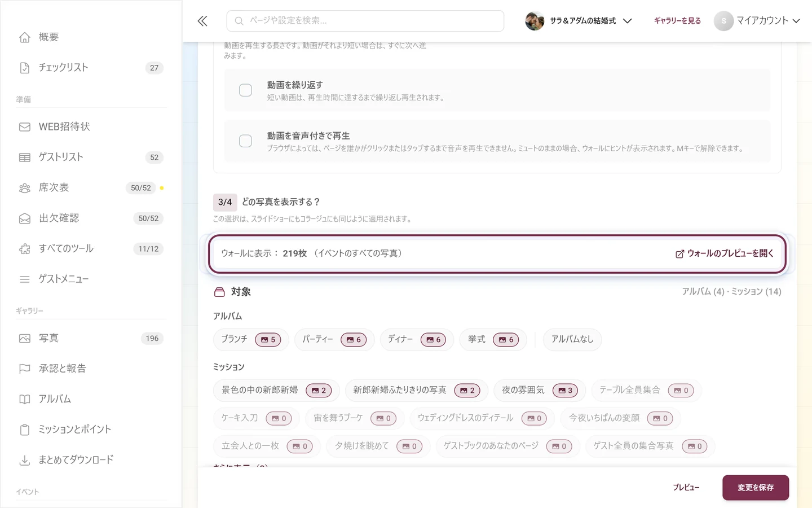Screen dimensions: 812x508
Task: Select the ディナー album chip
Action: point(417,339)
